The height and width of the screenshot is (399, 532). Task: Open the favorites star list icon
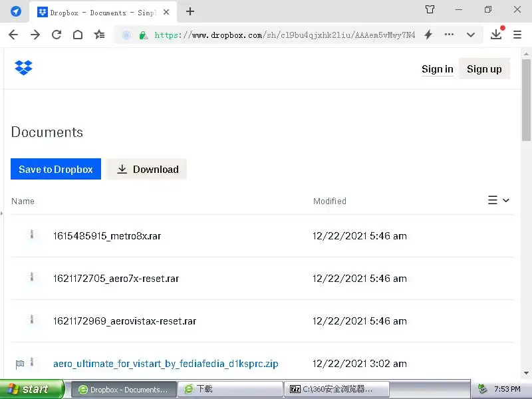pos(99,35)
